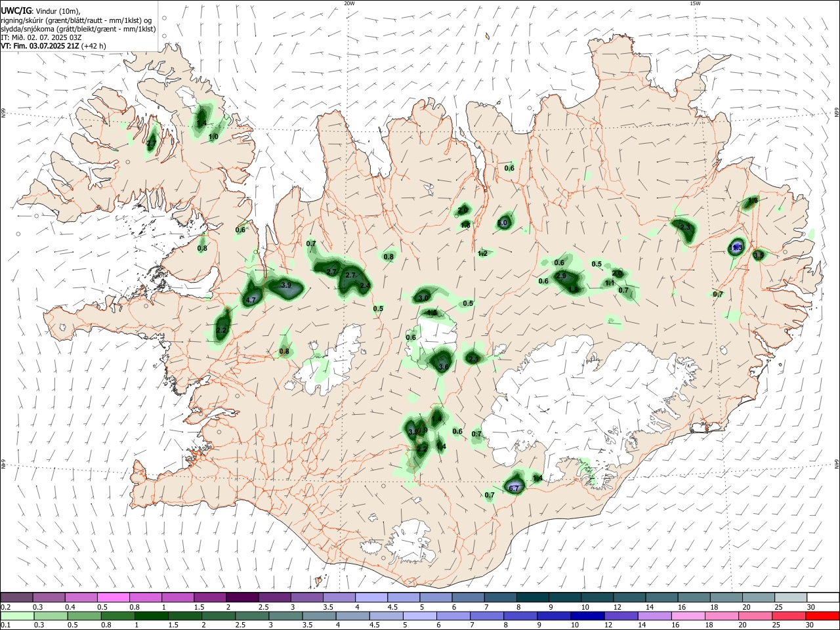Click the 4.7 precipitation value on the map
The image size is (840, 630).
click(x=250, y=300)
